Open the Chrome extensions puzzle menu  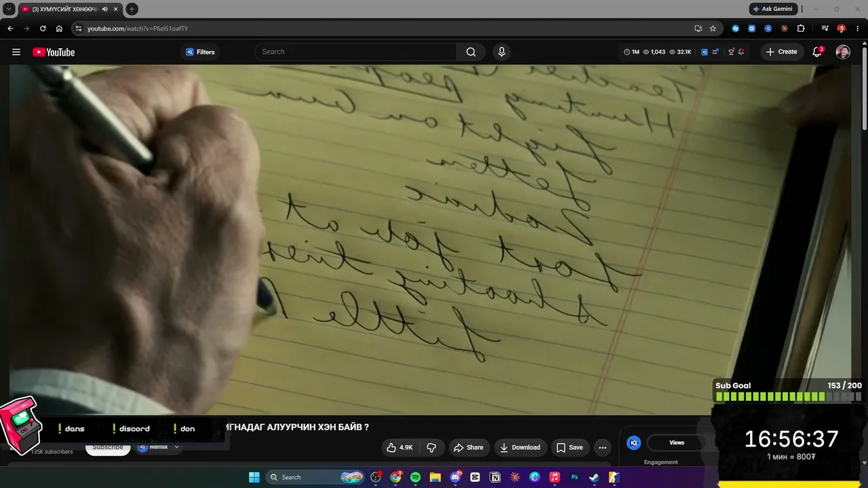tap(801, 28)
